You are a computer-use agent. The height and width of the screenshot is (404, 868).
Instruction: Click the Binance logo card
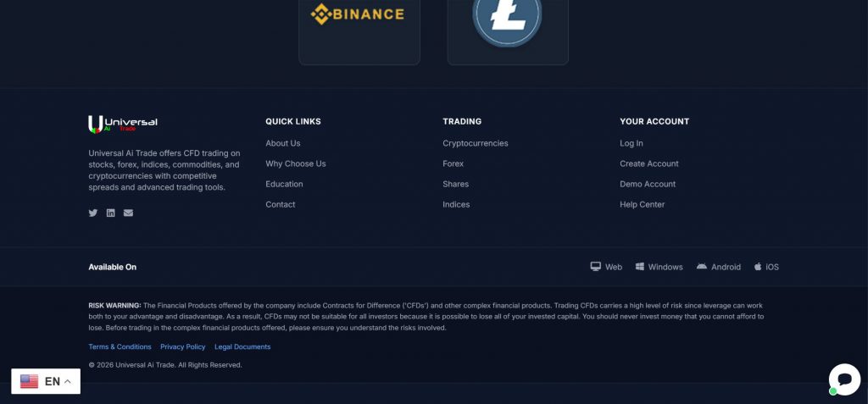click(359, 30)
